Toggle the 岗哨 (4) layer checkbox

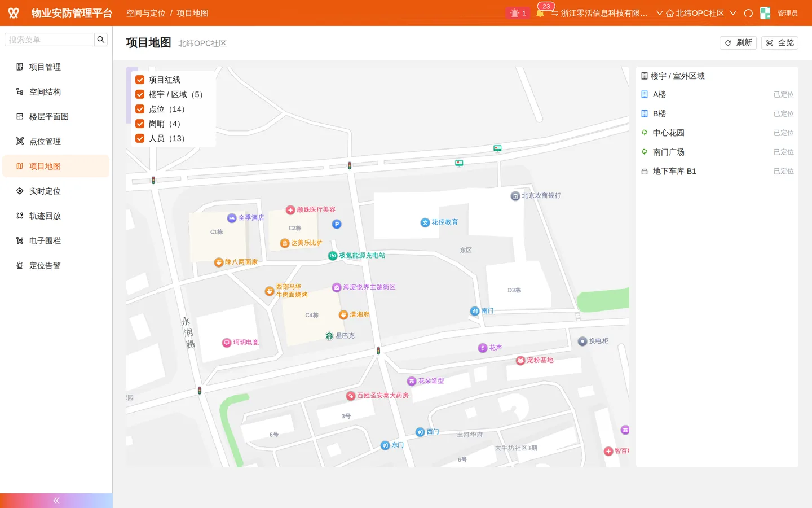coord(140,124)
